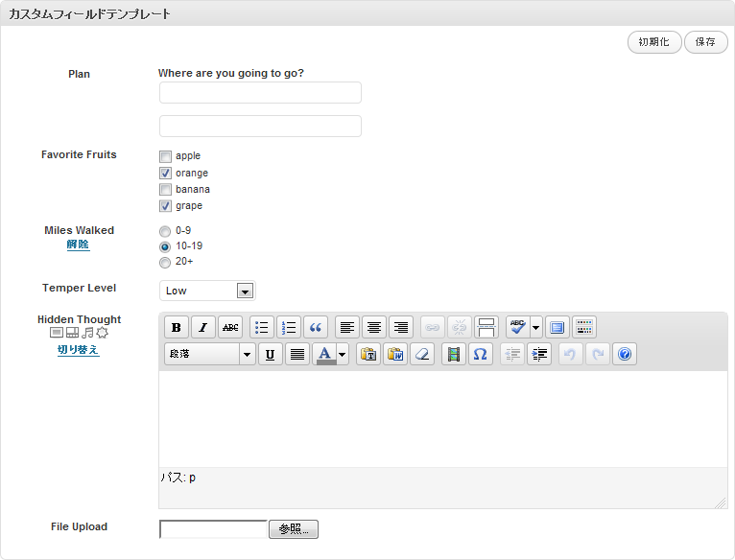This screenshot has height=560, width=735.
Task: Open the spellchecker language dropdown arrow
Action: [x=536, y=327]
